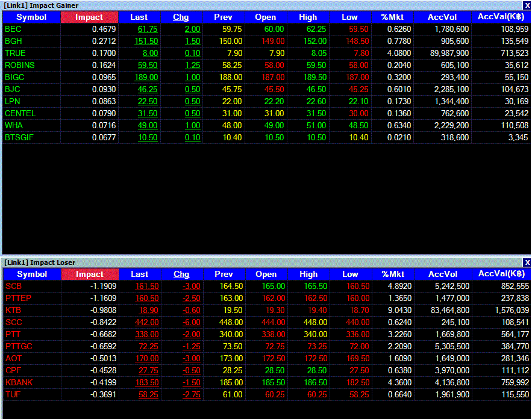Viewport: 532px width, 419px height.
Task: Open BIGC last price 189.00 link
Action: coord(146,77)
